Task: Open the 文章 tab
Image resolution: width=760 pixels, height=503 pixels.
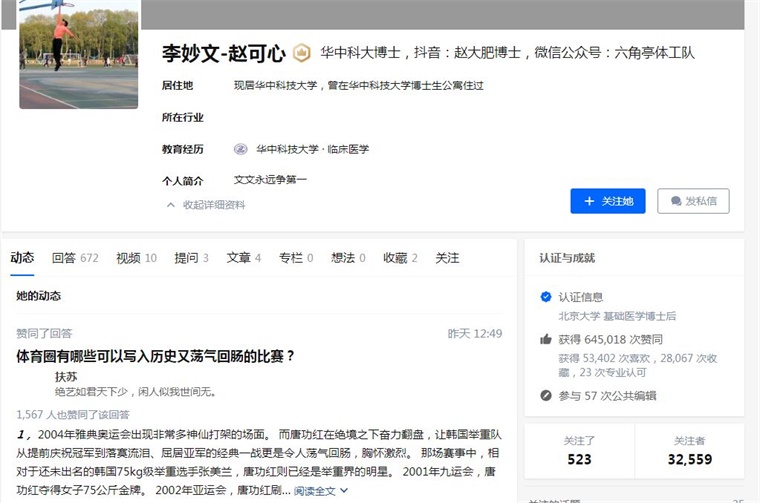Action: 244,258
